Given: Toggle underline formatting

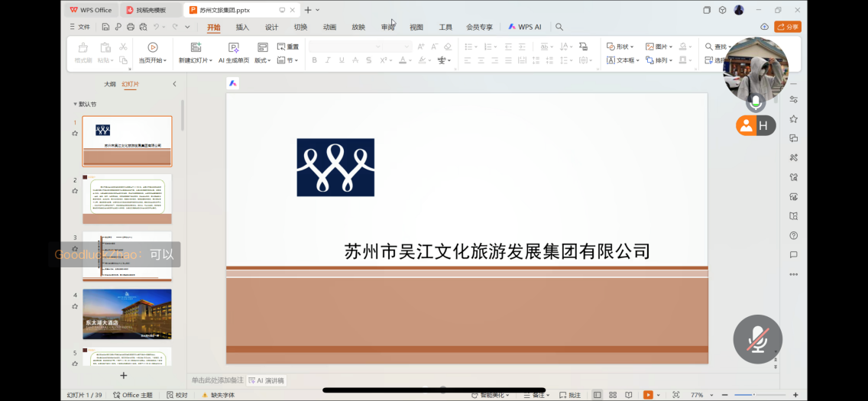Looking at the screenshot, I should (342, 60).
